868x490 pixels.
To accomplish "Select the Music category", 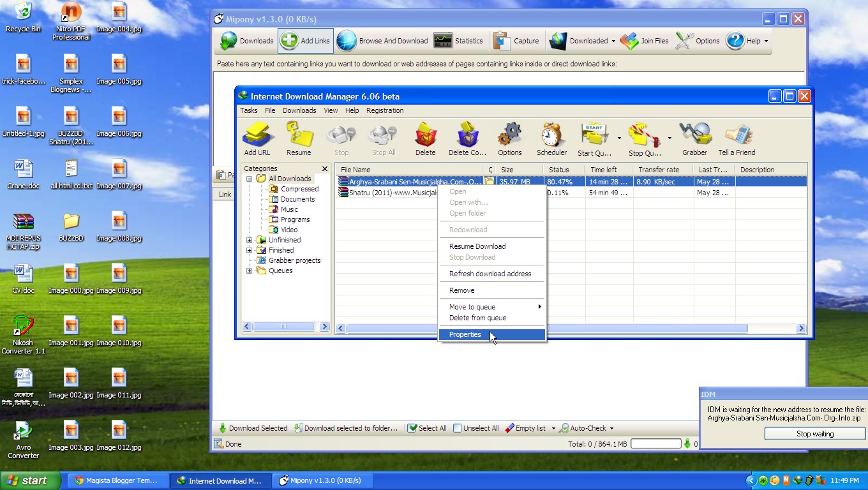I will [289, 209].
